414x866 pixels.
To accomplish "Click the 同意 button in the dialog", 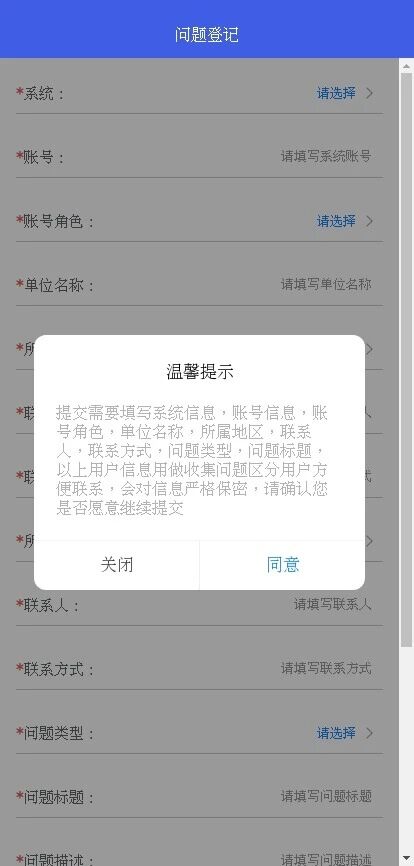I will point(282,565).
